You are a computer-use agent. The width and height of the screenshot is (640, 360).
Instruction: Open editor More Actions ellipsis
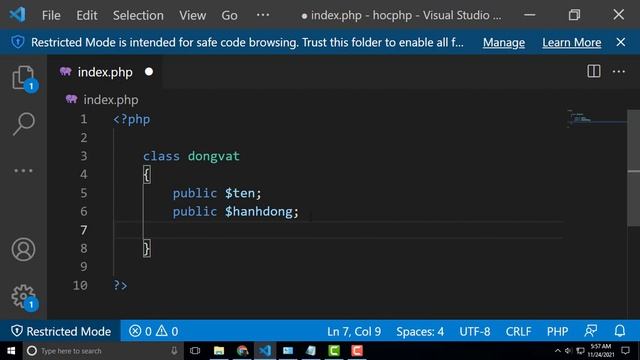[x=619, y=71]
